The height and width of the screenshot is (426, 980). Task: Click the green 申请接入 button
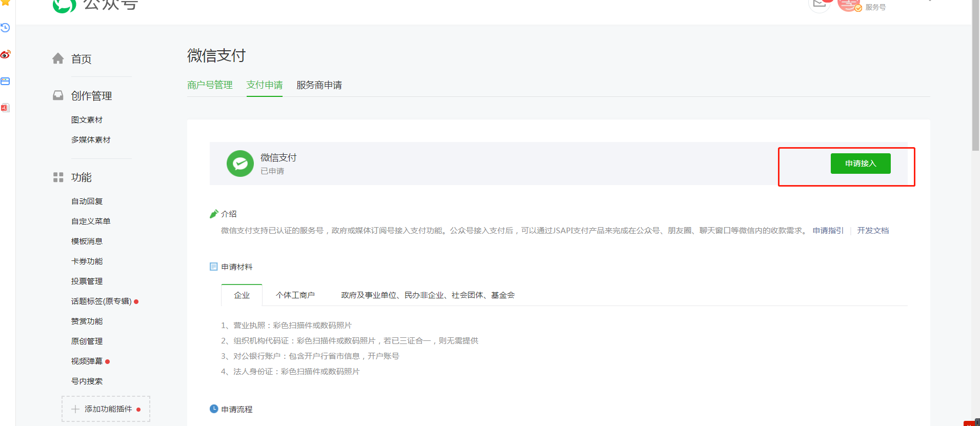pyautogui.click(x=861, y=164)
